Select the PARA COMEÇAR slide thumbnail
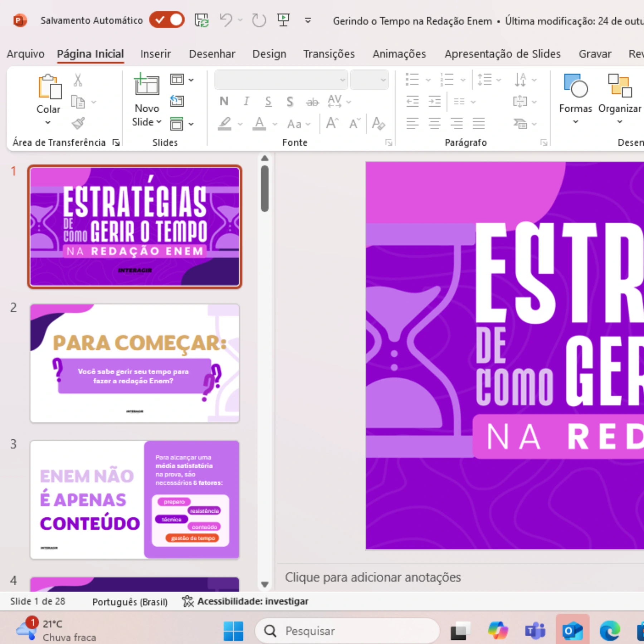The width and height of the screenshot is (644, 644). (x=135, y=363)
